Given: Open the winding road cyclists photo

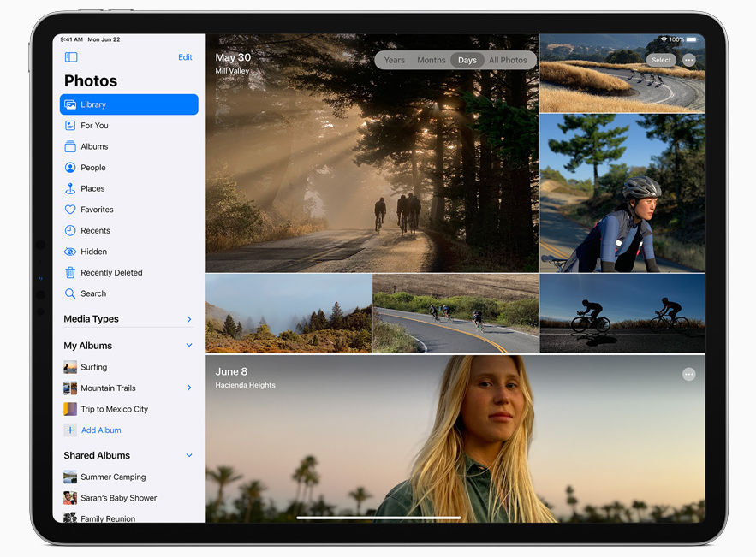Looking at the screenshot, I should click(622, 74).
